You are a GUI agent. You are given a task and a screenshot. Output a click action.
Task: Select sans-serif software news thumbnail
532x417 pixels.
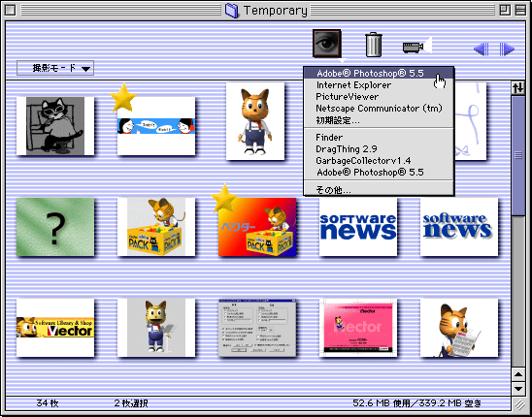point(358,227)
